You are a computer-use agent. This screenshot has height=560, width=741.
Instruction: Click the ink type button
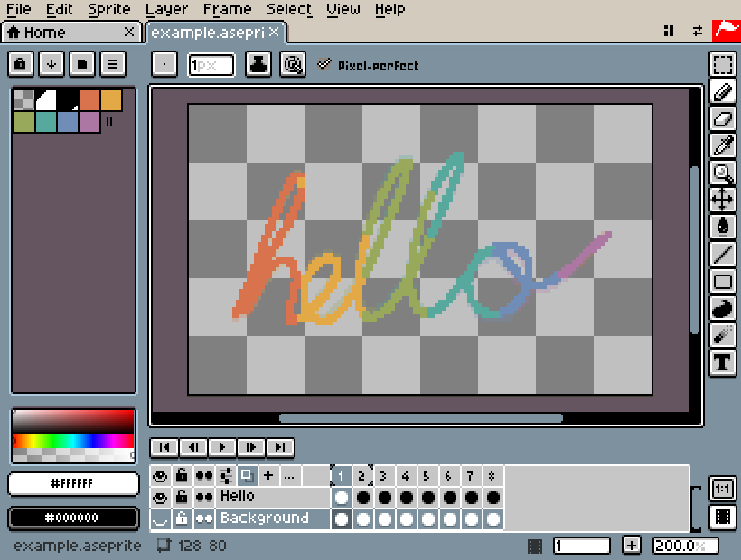258,65
